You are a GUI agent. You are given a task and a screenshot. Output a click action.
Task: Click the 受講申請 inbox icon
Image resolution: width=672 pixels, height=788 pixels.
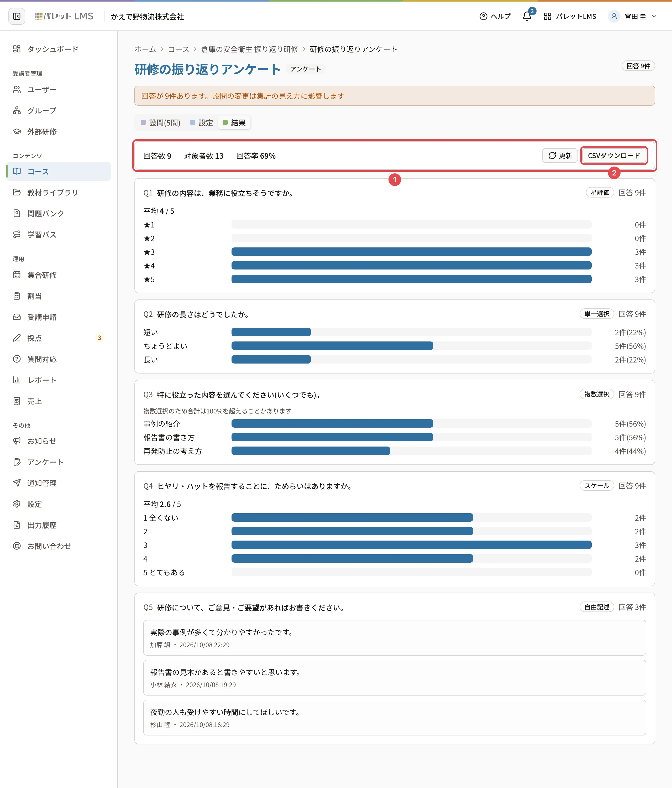click(17, 317)
